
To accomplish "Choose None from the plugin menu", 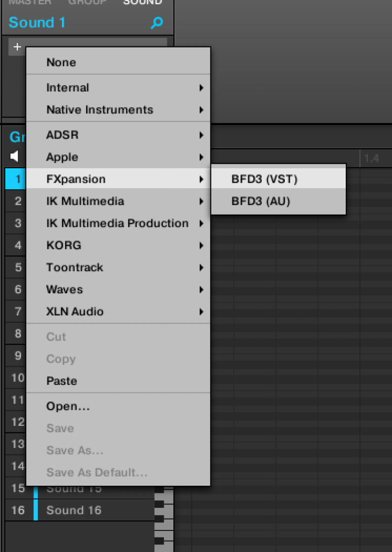I will point(61,63).
